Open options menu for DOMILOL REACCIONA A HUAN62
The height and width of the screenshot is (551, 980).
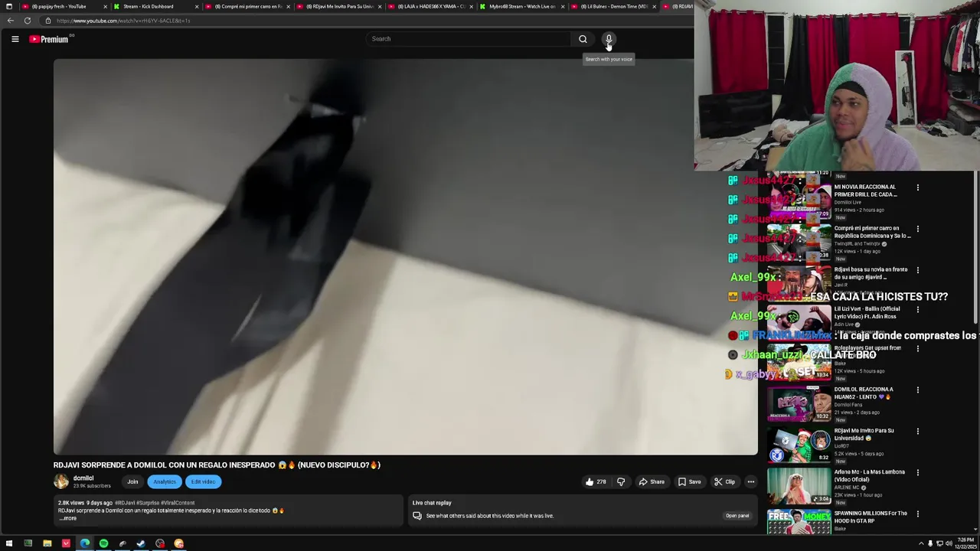point(918,390)
